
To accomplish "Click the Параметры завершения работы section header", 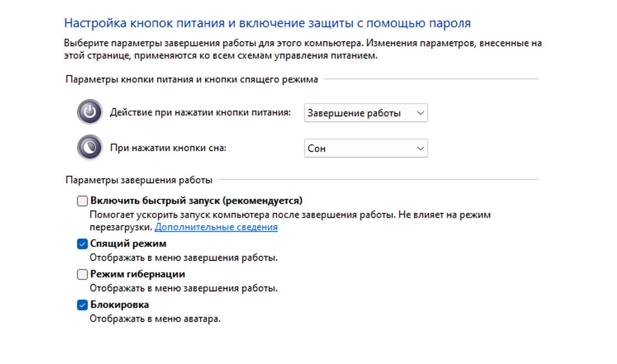I will (139, 180).
